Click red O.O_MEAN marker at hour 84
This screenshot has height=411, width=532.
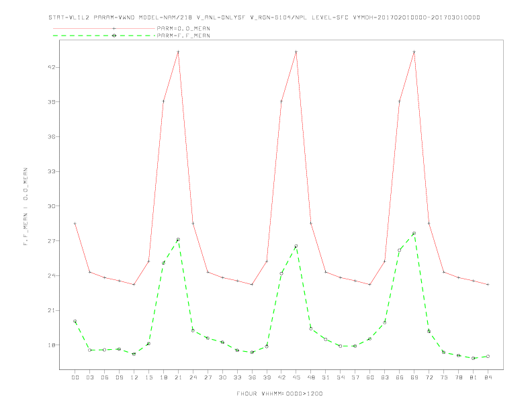pos(488,284)
